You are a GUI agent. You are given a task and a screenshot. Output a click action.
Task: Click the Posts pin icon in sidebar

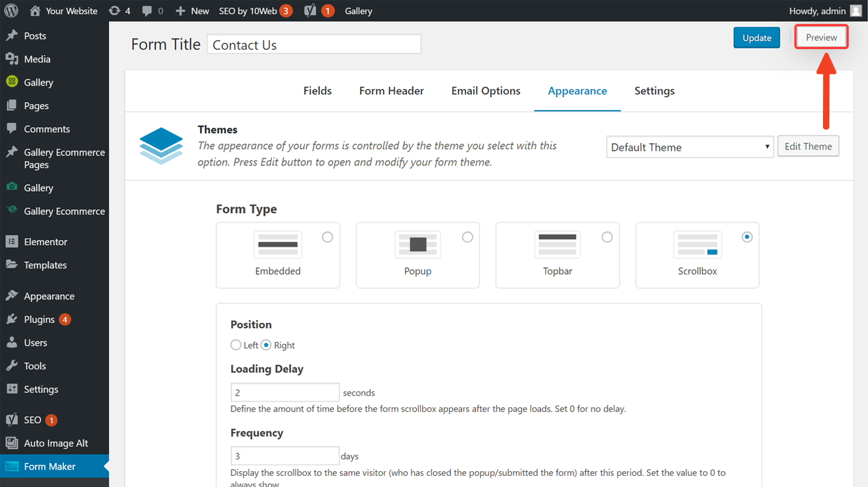12,35
